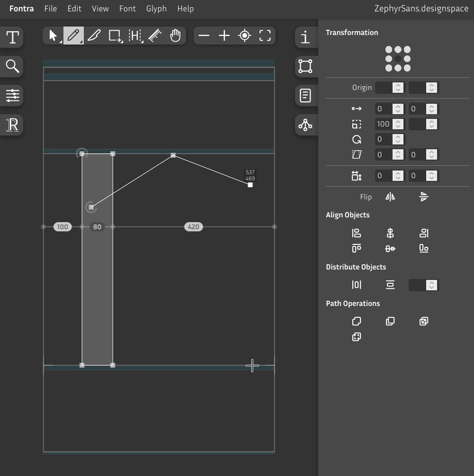
Task: Select the Pointer tool
Action: (x=53, y=36)
